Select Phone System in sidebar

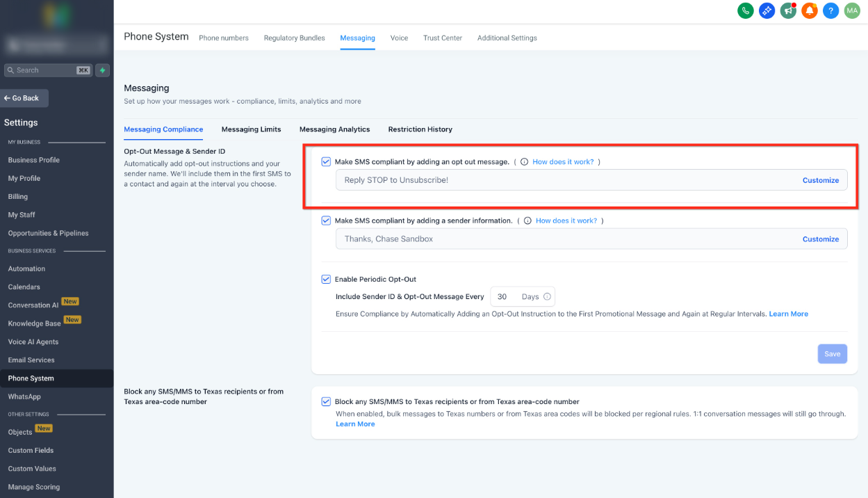(31, 378)
